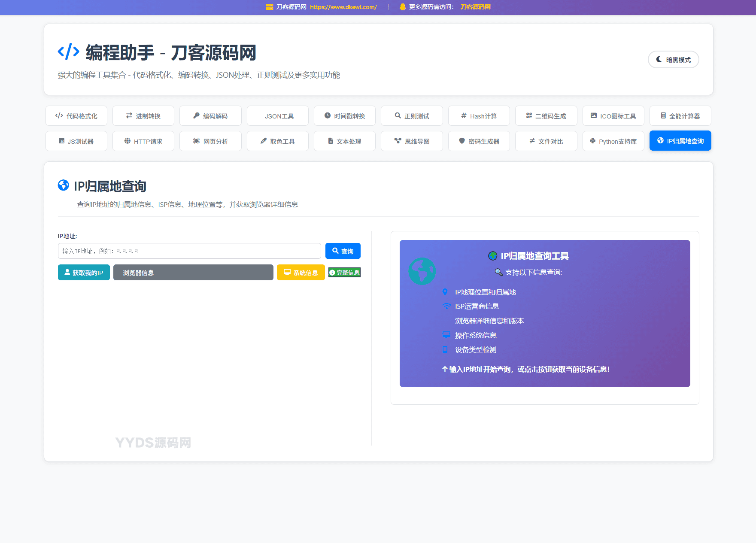Image resolution: width=756 pixels, height=543 pixels.
Task: Switch to the 进制转换 tab
Action: tap(143, 116)
